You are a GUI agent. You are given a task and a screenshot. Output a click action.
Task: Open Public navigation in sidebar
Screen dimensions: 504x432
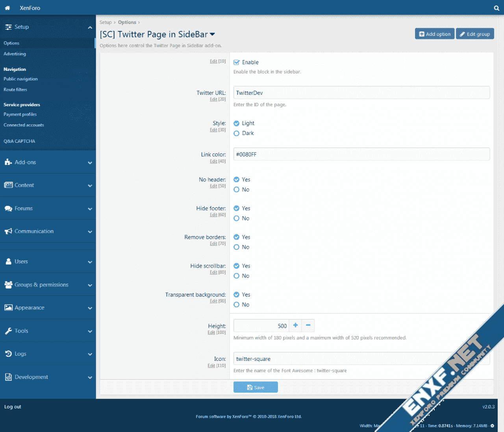21,79
